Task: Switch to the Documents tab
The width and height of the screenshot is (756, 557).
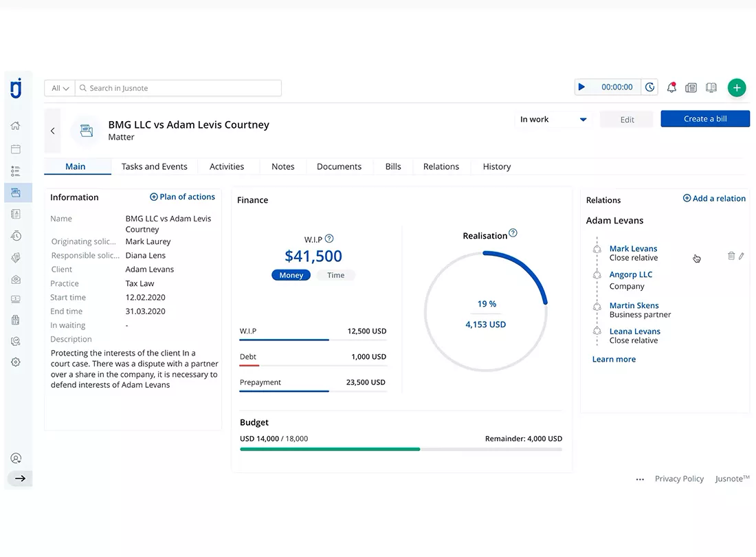Action: 339,166
